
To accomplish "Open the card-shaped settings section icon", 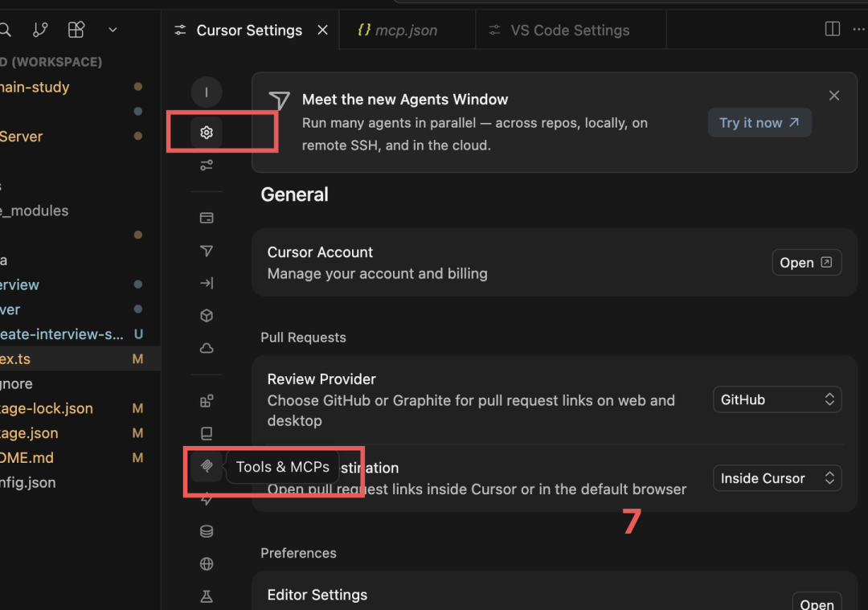I will (x=207, y=218).
